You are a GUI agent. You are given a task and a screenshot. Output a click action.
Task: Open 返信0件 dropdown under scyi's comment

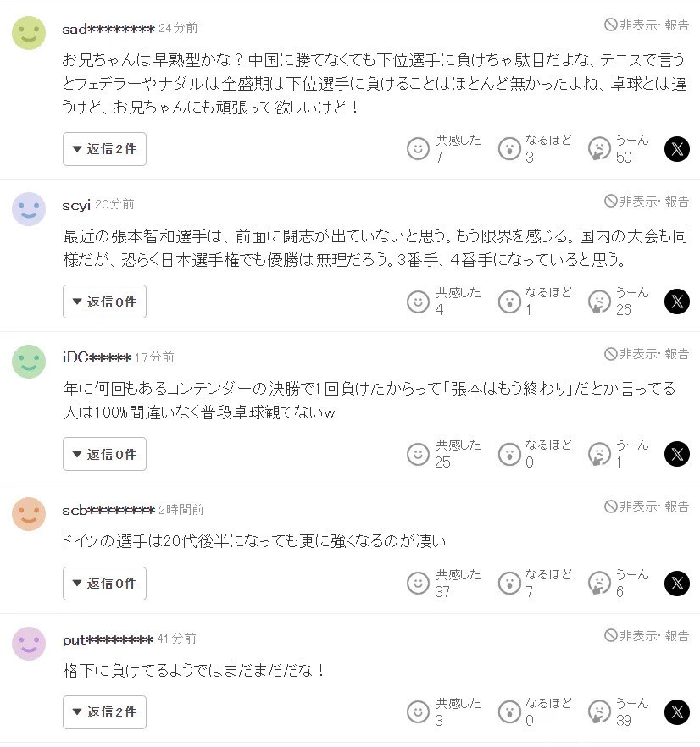(104, 302)
